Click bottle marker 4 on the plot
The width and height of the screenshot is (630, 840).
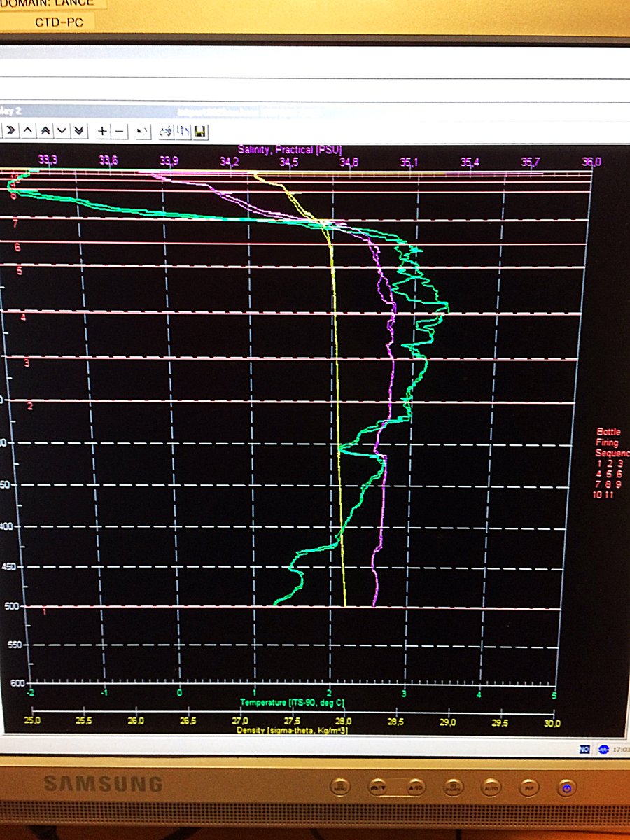(x=23, y=318)
